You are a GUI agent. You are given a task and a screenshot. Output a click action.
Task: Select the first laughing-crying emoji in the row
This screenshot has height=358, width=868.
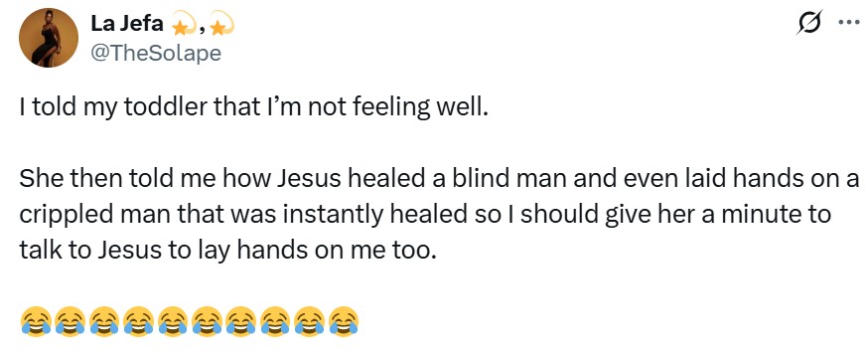[x=36, y=321]
